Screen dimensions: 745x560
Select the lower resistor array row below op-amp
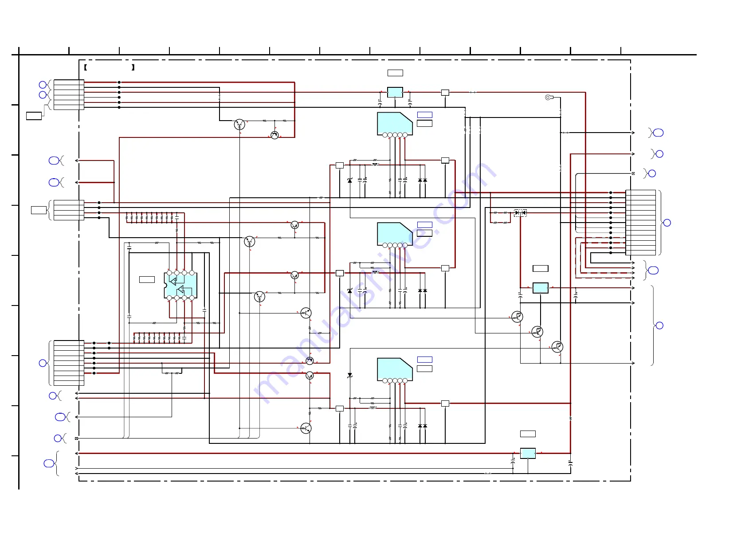(159, 338)
